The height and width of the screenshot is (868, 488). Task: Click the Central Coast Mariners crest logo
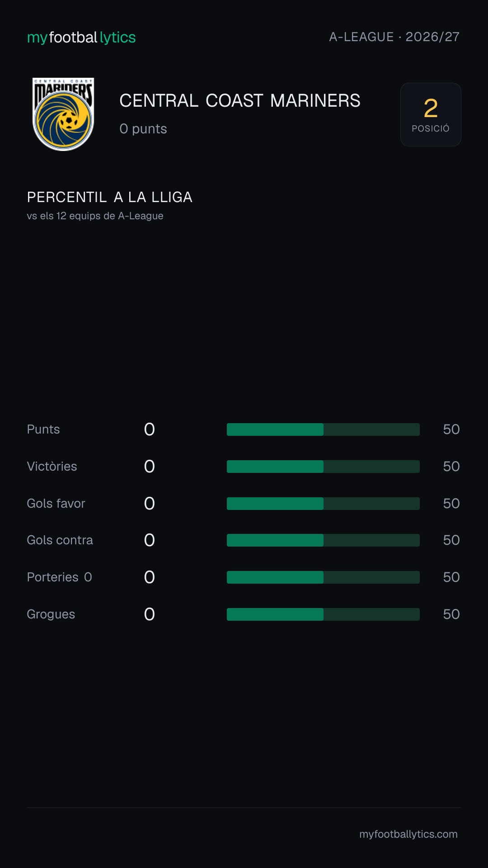tap(63, 114)
